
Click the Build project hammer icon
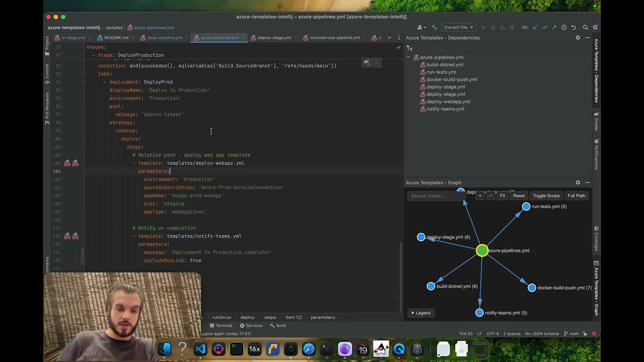[434, 27]
